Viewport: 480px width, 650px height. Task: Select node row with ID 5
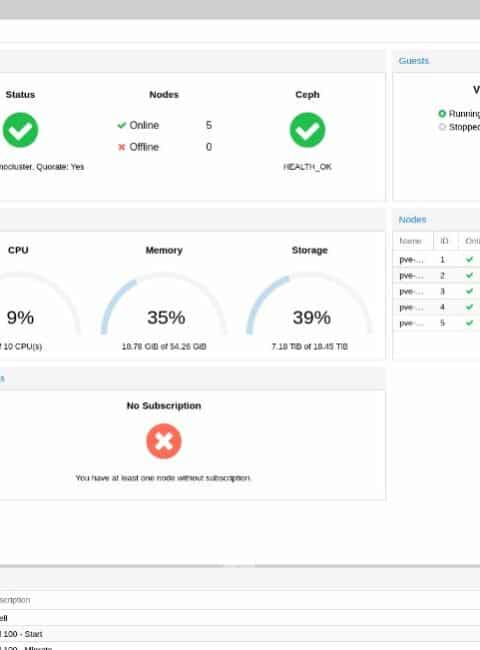(x=436, y=323)
